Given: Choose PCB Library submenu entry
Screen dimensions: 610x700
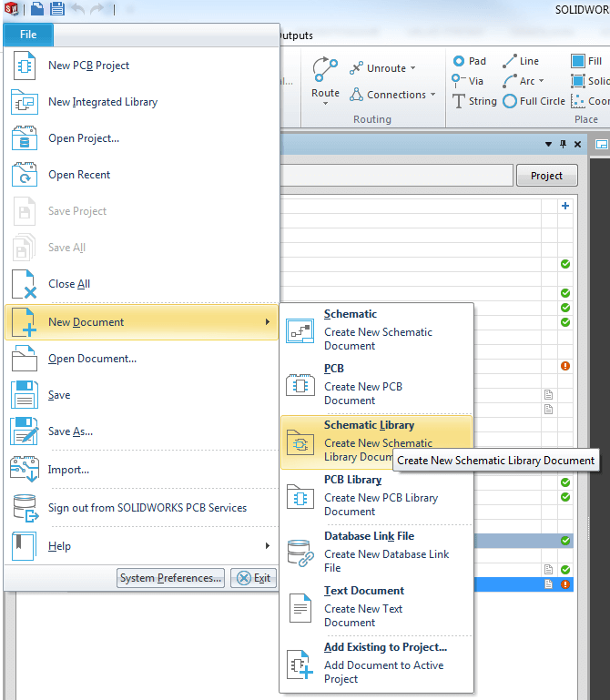Looking at the screenshot, I should [376, 496].
